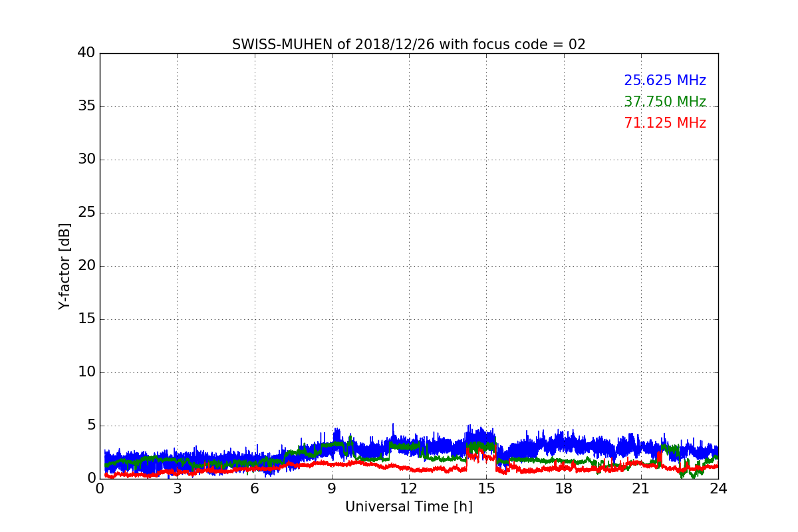Screen dimensions: 798x532
Task: Select the 71.125 MHz legend label
Action: tap(665, 123)
